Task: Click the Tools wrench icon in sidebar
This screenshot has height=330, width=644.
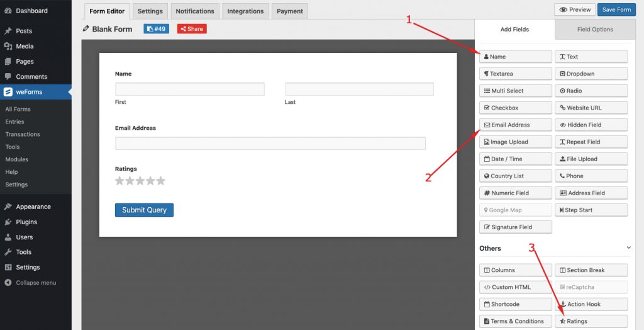Action: click(x=8, y=252)
